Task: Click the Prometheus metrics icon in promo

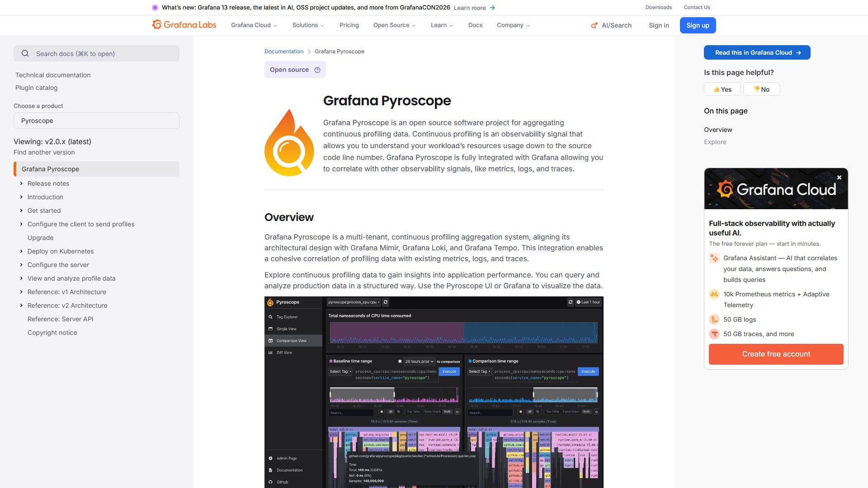Action: coord(714,294)
